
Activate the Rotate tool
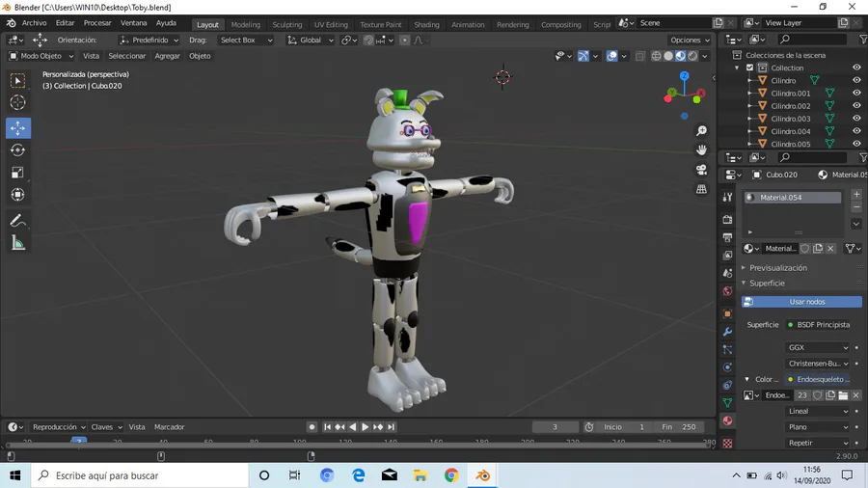(17, 149)
